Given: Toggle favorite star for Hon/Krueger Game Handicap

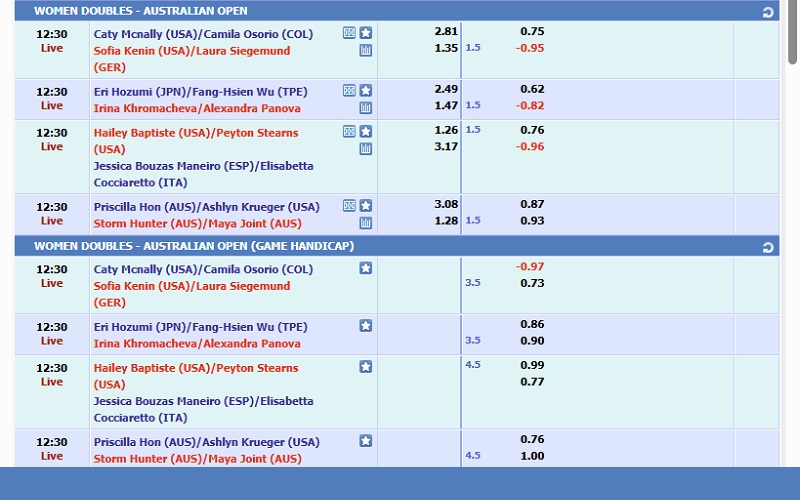Looking at the screenshot, I should [365, 441].
